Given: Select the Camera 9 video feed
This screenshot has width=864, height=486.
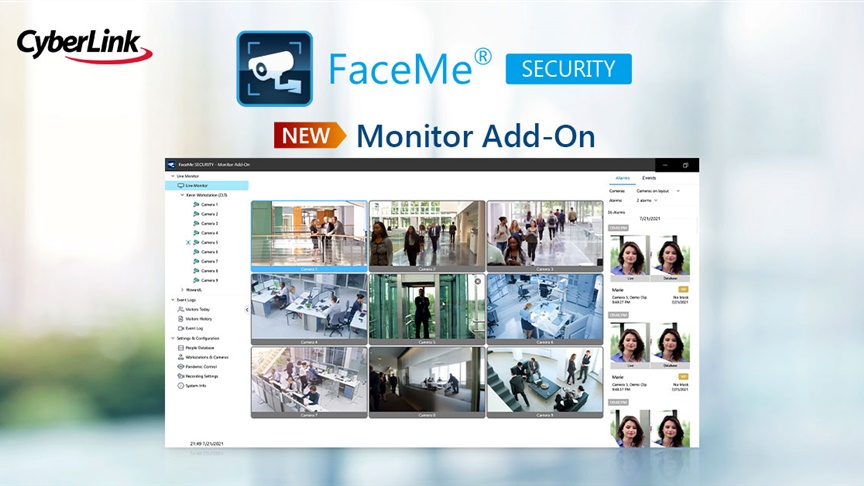Looking at the screenshot, I should (x=545, y=380).
